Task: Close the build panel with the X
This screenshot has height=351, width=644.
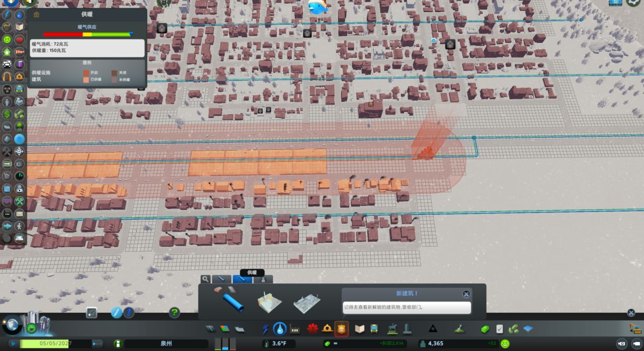Action: tap(631, 313)
